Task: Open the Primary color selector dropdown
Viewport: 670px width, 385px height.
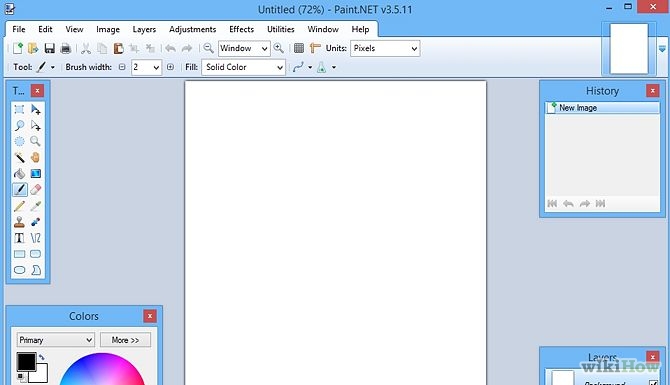Action: tap(56, 340)
